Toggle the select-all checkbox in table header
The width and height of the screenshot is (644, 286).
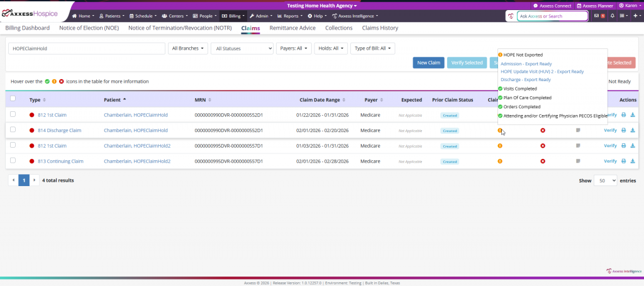click(x=13, y=99)
